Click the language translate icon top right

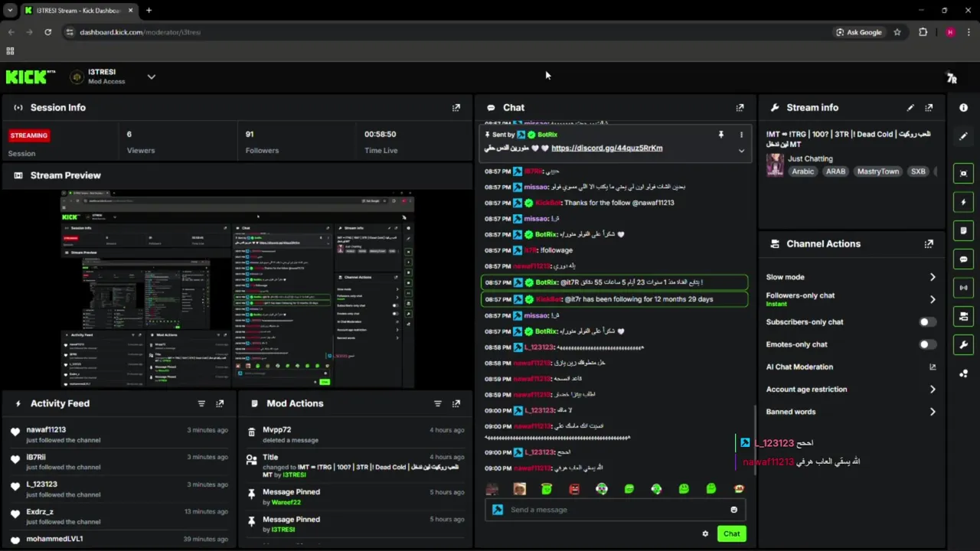click(951, 77)
